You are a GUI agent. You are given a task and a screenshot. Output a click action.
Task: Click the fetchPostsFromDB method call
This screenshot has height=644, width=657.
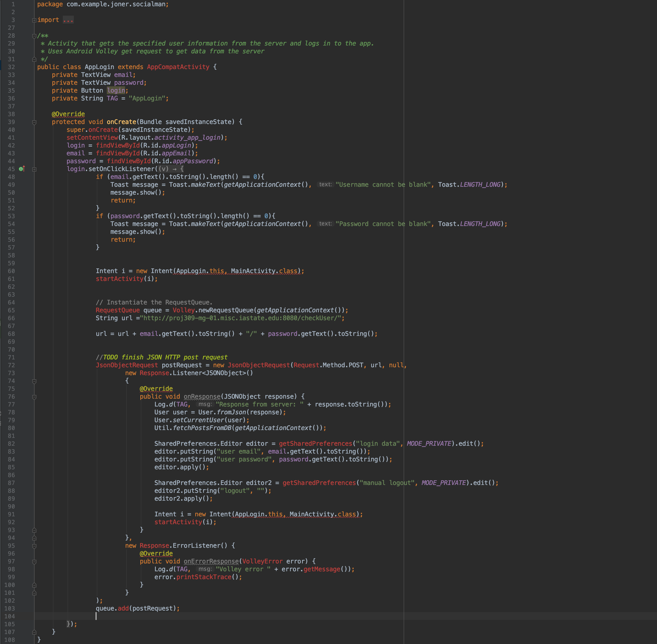202,428
